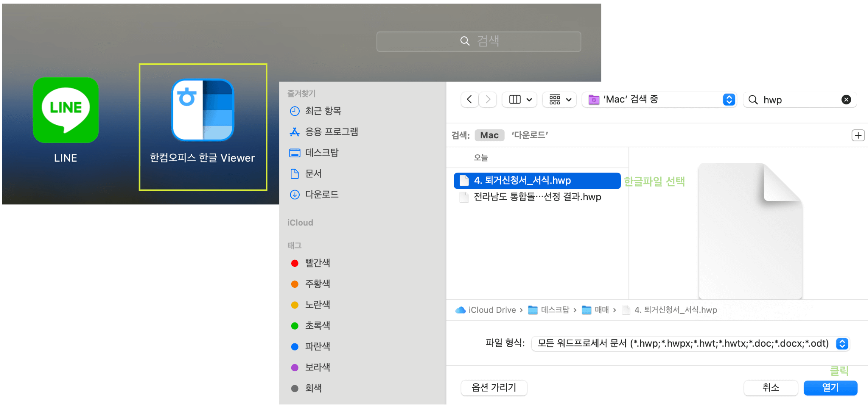This screenshot has width=868, height=407.
Task: Select the 빨간색 red tag
Action: (317, 263)
